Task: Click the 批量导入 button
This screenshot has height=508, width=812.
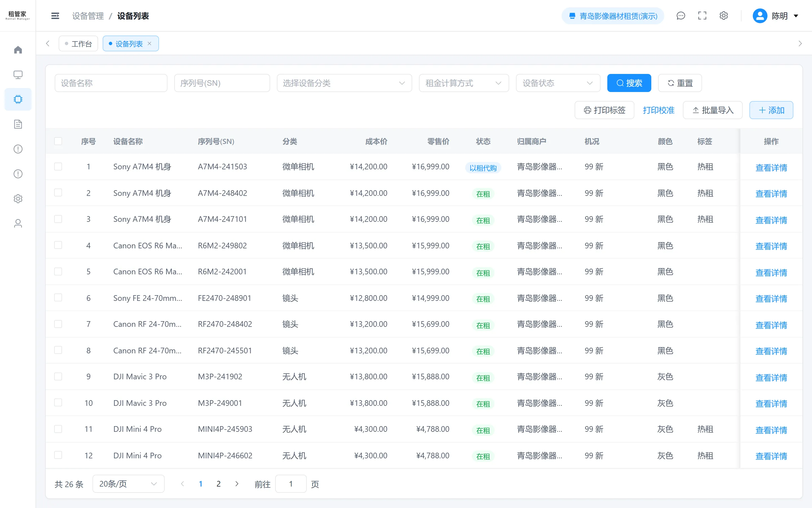Action: [713, 110]
